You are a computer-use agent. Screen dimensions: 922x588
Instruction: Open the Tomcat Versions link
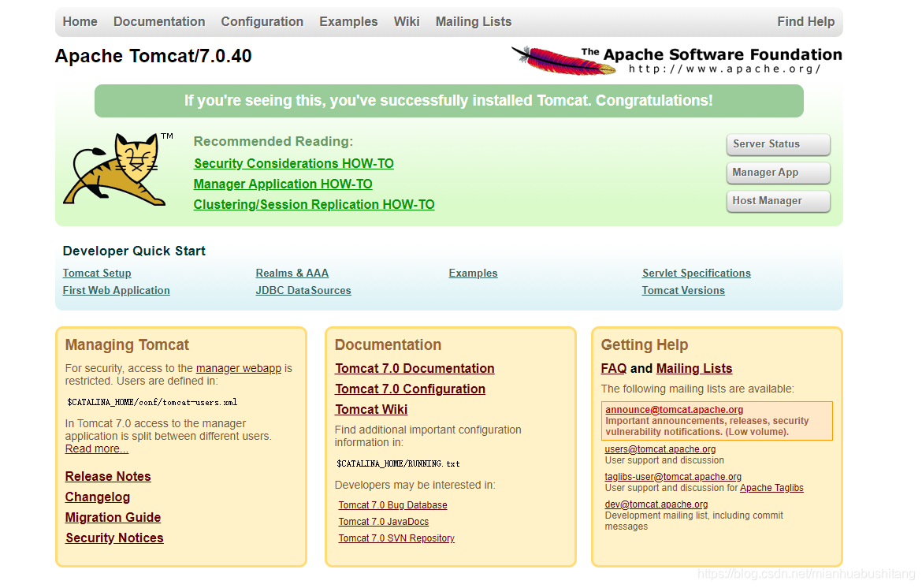[x=683, y=291]
